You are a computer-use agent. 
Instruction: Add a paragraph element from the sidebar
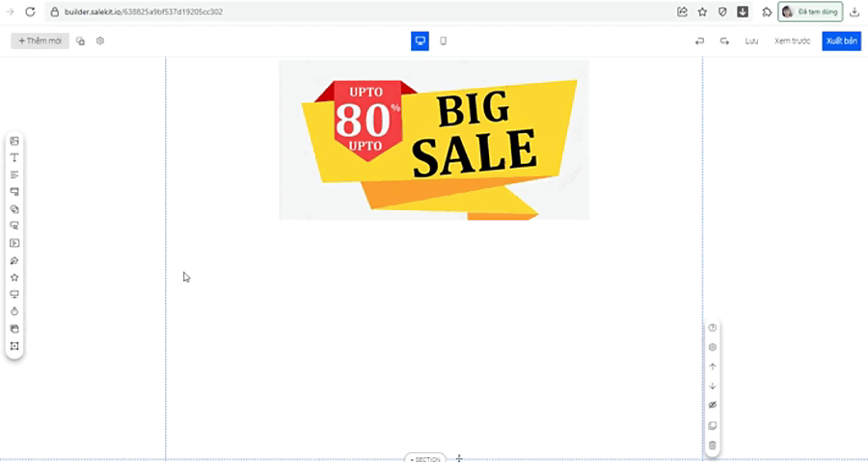14,175
